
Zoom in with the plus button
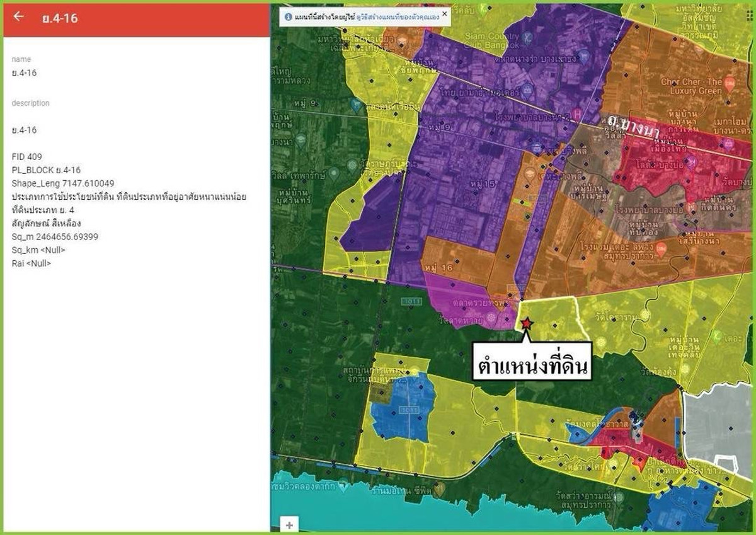pos(289,524)
